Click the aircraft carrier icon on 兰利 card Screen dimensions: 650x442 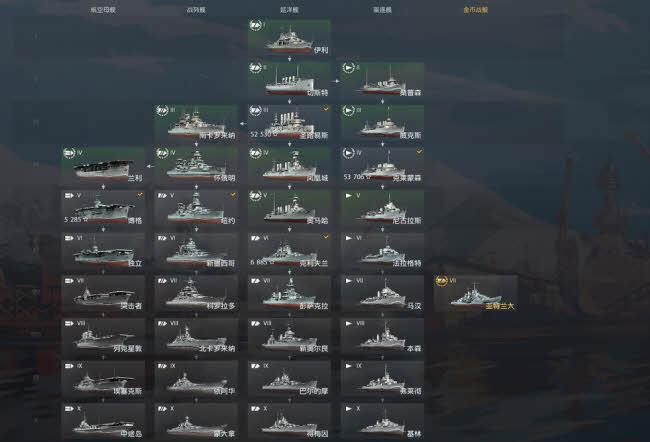pyautogui.click(x=69, y=153)
